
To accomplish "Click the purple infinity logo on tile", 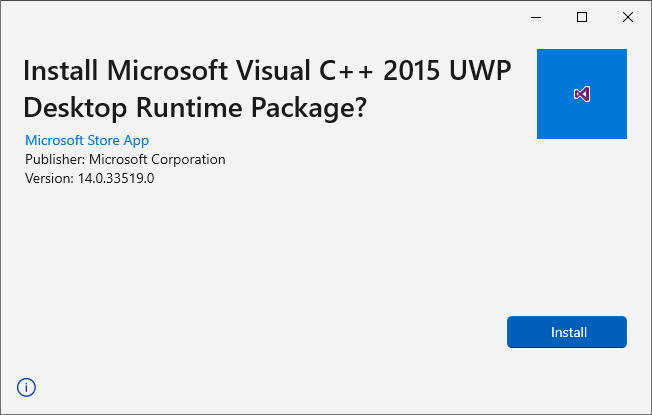I will [x=582, y=94].
